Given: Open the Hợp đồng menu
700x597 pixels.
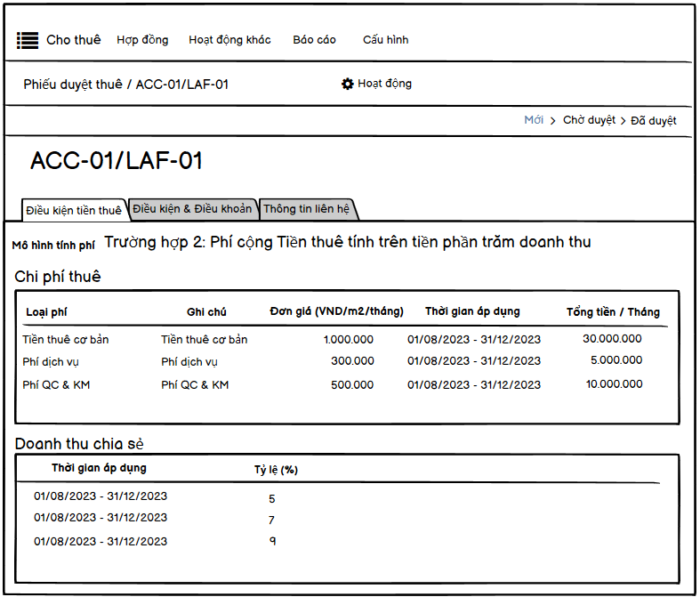Looking at the screenshot, I should (142, 40).
